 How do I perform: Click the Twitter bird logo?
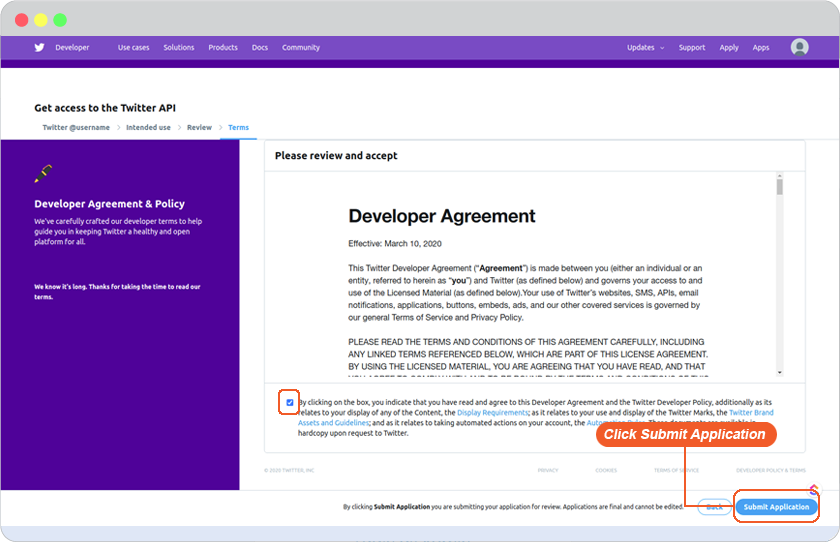pos(39,47)
